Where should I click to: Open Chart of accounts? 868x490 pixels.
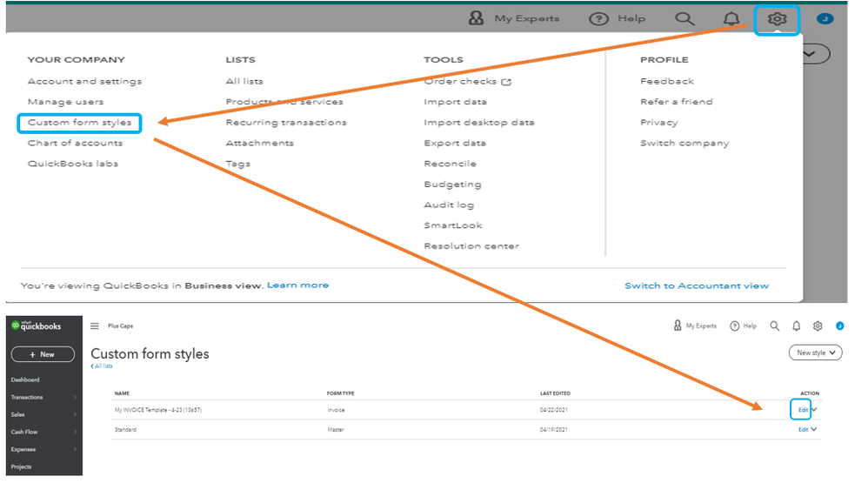coord(76,143)
